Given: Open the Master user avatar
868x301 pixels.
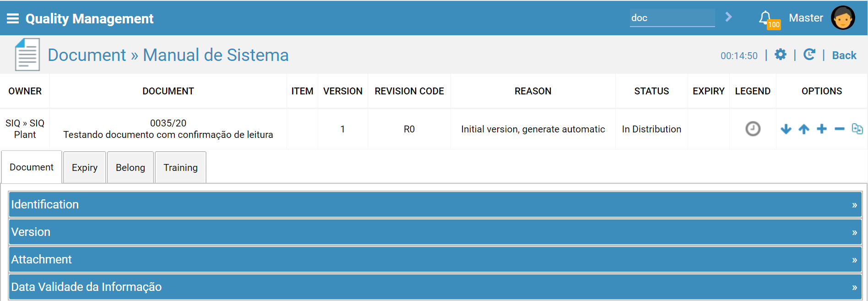Looking at the screenshot, I should (843, 18).
